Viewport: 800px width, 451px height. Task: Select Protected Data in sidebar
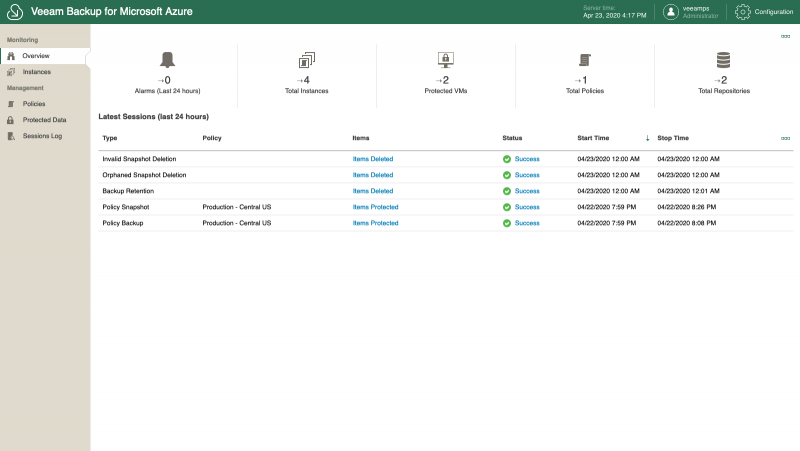(44, 120)
